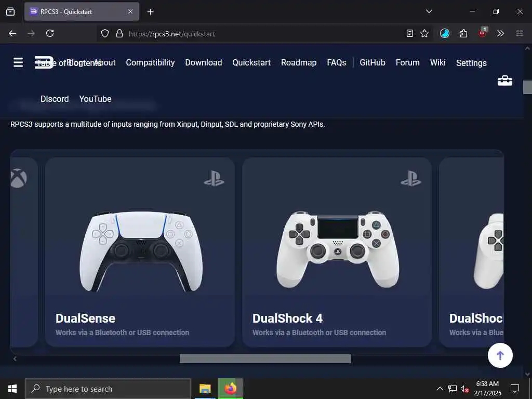Close the RPCS3 - Quickstart tab
This screenshot has width=532, height=399.
(x=130, y=11)
